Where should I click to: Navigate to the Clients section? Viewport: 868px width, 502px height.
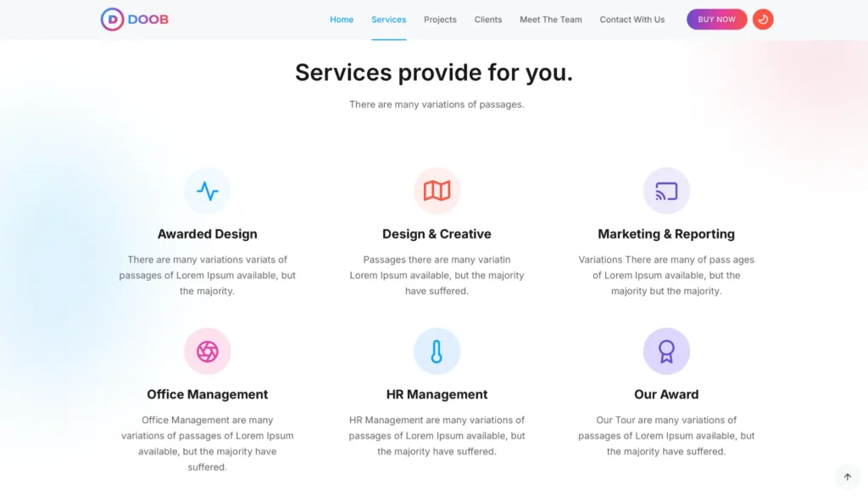coord(488,20)
